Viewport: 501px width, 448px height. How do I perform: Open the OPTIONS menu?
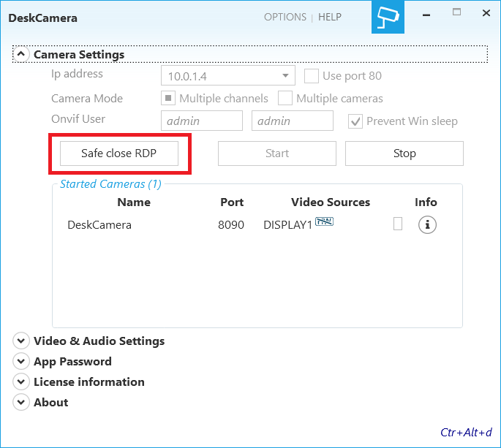tap(285, 17)
